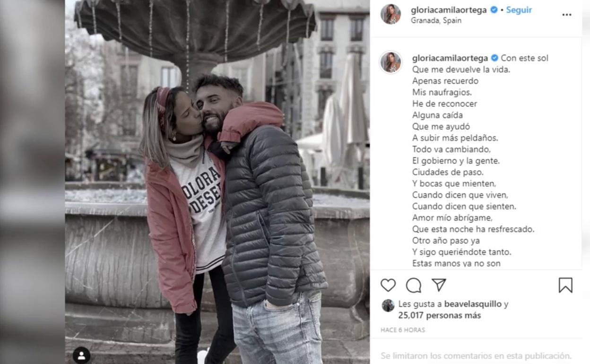The height and width of the screenshot is (364, 590).
Task: Open the small liker avatar thumbnail
Action: click(388, 305)
